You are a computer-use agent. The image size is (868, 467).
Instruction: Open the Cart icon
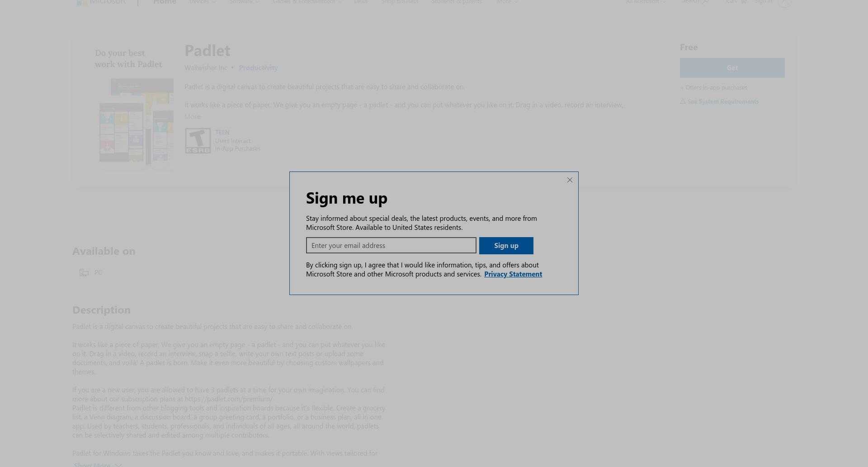(x=744, y=1)
